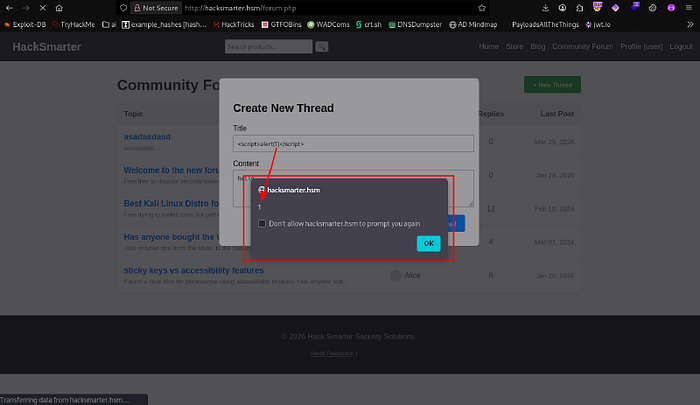Open Community Forum in the navigation
This screenshot has width=700, height=405.
click(583, 46)
